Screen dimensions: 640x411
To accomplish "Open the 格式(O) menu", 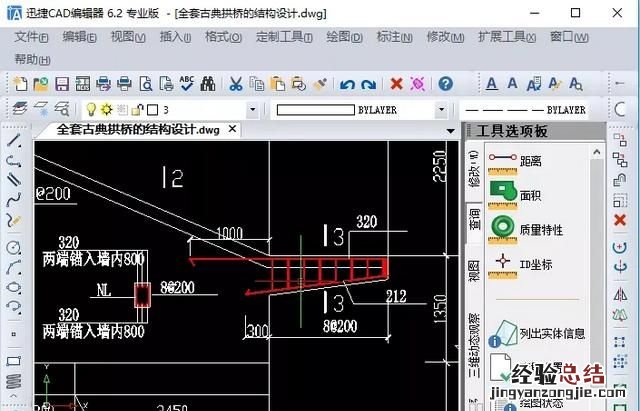I will (223, 37).
